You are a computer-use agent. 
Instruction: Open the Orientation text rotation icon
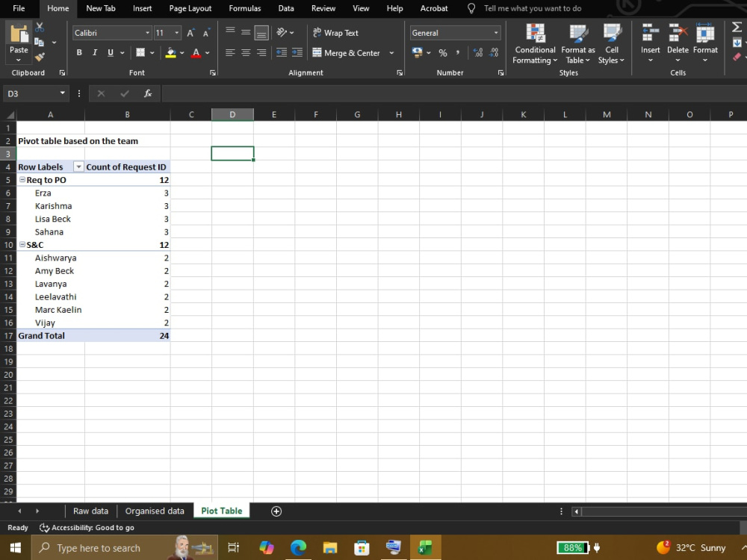tap(282, 32)
